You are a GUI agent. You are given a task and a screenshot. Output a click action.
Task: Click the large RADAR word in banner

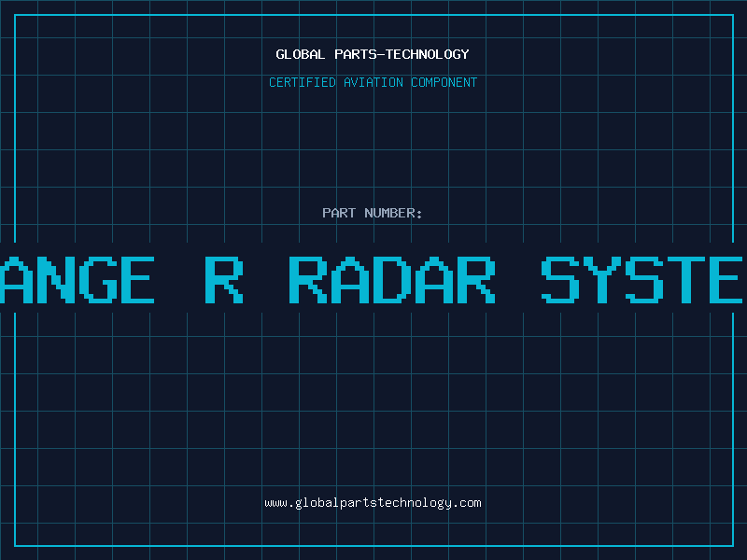[x=392, y=280]
